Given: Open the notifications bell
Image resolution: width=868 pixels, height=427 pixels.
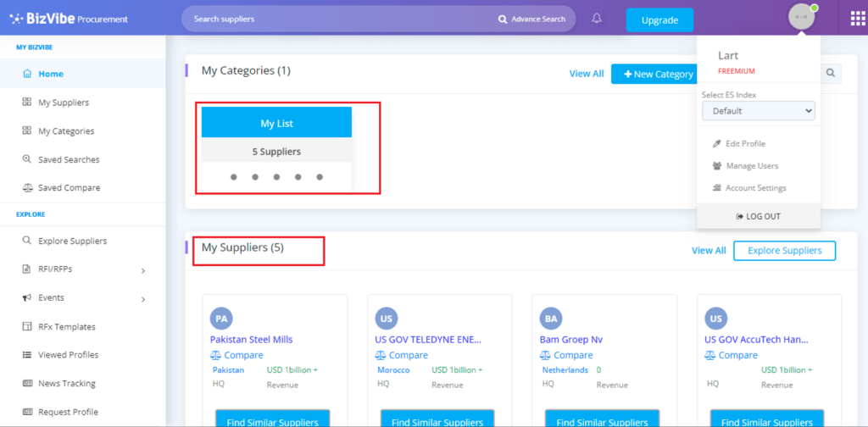Looking at the screenshot, I should (x=596, y=19).
